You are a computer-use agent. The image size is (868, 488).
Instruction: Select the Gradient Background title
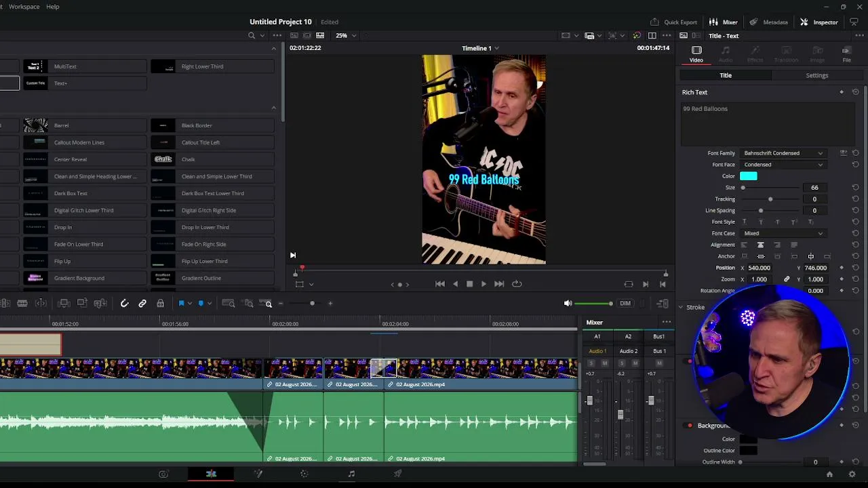click(85, 278)
